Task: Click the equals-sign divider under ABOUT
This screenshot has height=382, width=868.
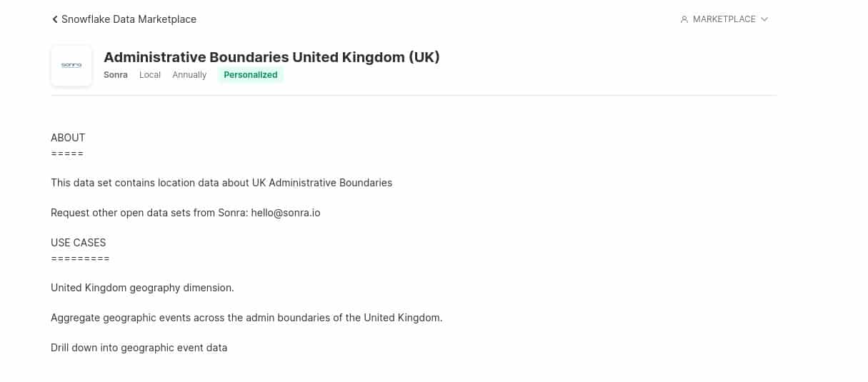Action: click(67, 154)
